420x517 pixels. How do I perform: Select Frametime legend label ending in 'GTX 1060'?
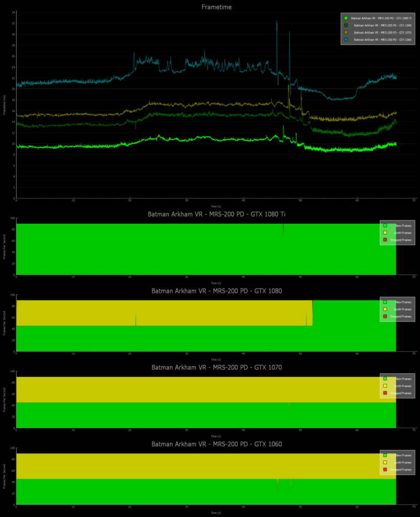click(x=383, y=40)
